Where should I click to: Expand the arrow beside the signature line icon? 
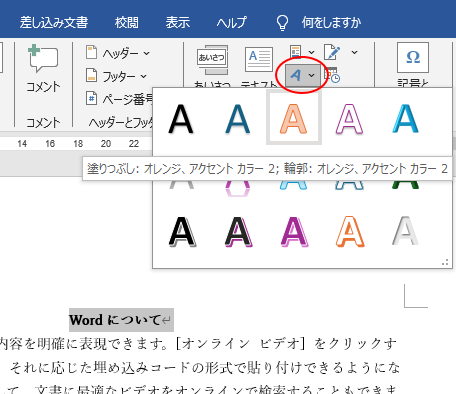pyautogui.click(x=355, y=52)
